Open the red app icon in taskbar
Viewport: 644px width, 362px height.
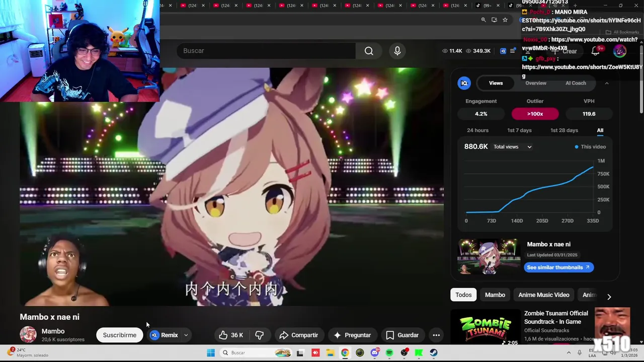coord(315,353)
